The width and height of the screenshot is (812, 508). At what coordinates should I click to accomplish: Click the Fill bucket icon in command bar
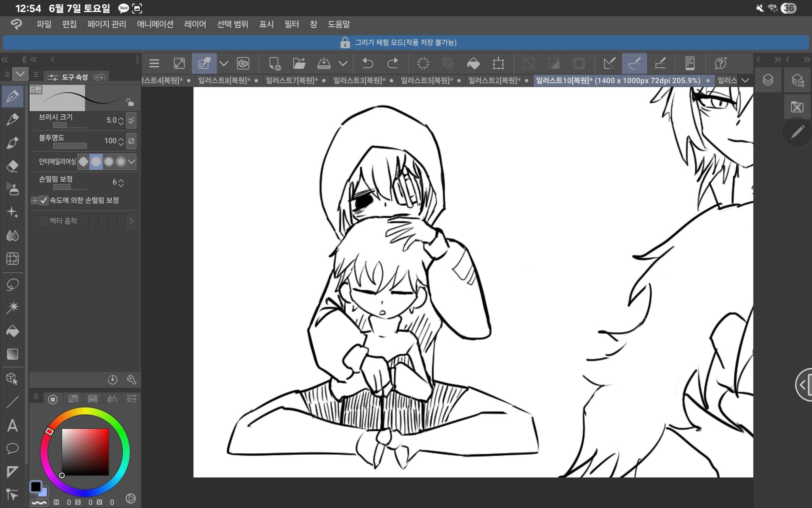(473, 63)
